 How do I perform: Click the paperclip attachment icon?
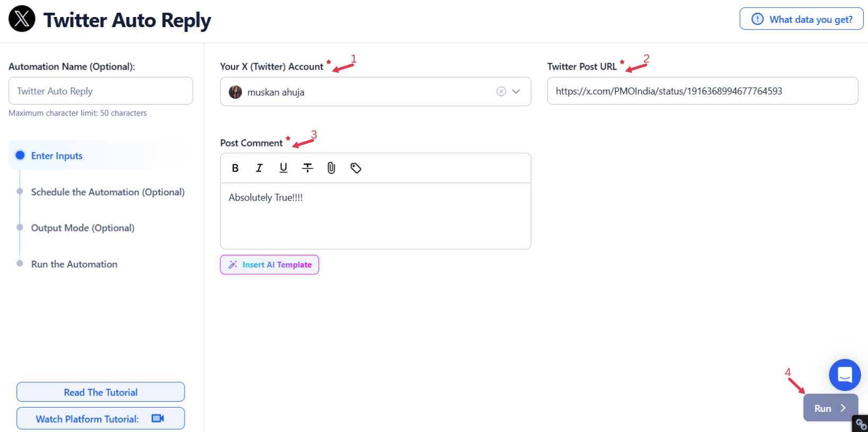331,168
